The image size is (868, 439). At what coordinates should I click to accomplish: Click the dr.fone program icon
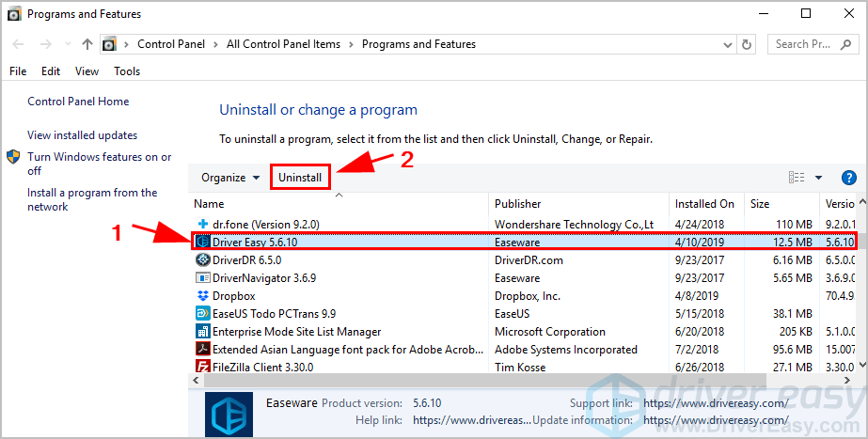[203, 225]
